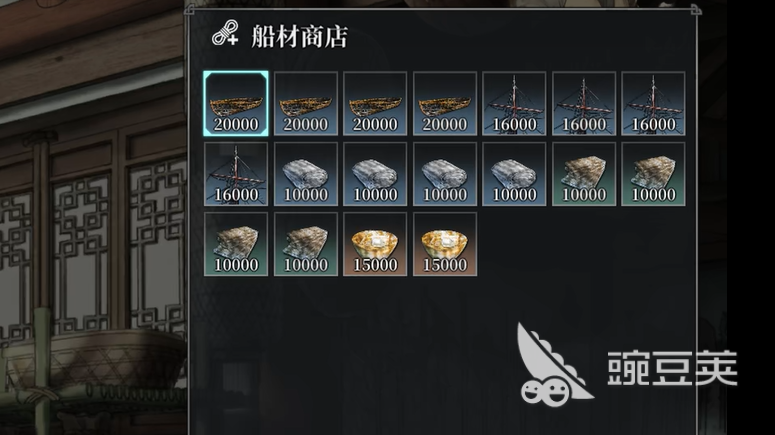Choose the middle mast in the top row
Image resolution: width=775 pixels, height=435 pixels.
click(584, 103)
